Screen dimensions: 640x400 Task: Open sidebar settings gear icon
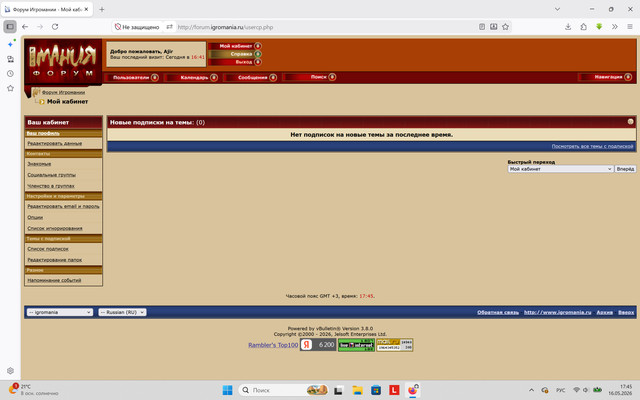tap(11, 371)
